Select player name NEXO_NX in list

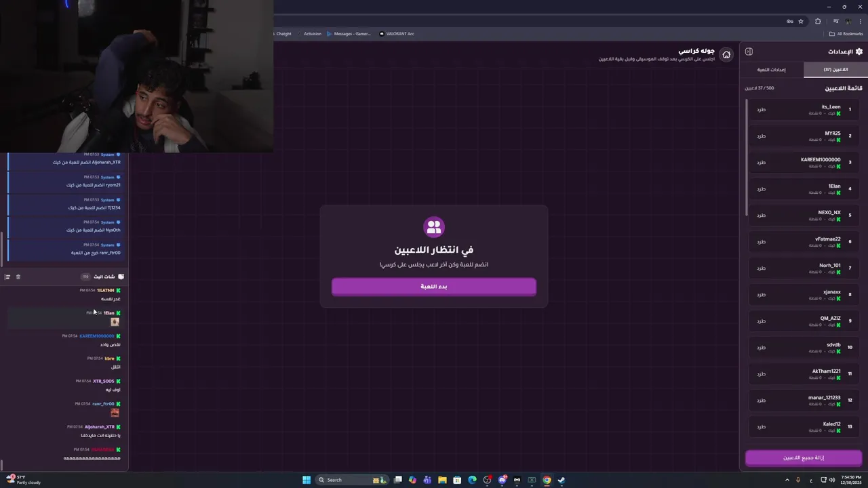pos(829,212)
